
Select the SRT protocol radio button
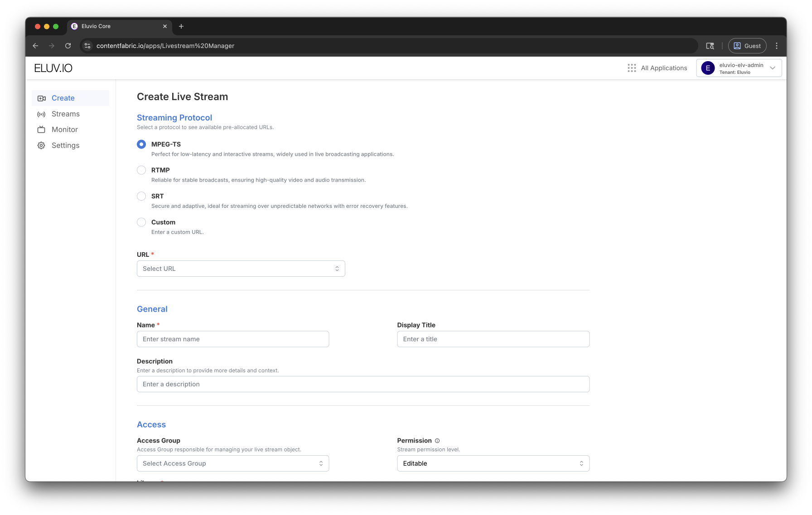[141, 196]
